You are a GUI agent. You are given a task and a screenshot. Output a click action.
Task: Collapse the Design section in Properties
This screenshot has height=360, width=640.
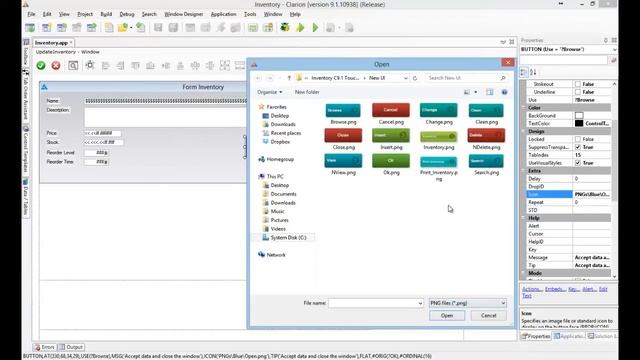(x=524, y=131)
